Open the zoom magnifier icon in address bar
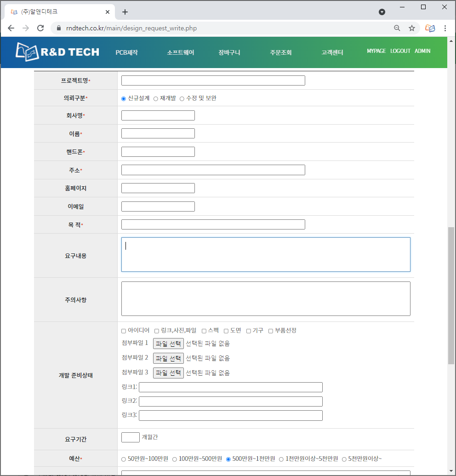 [397, 28]
